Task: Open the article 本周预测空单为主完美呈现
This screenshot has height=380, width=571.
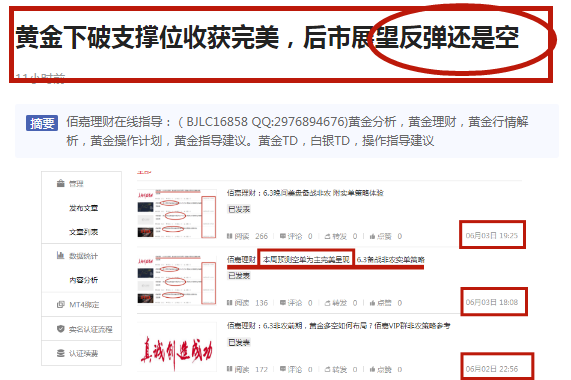Action: point(306,260)
